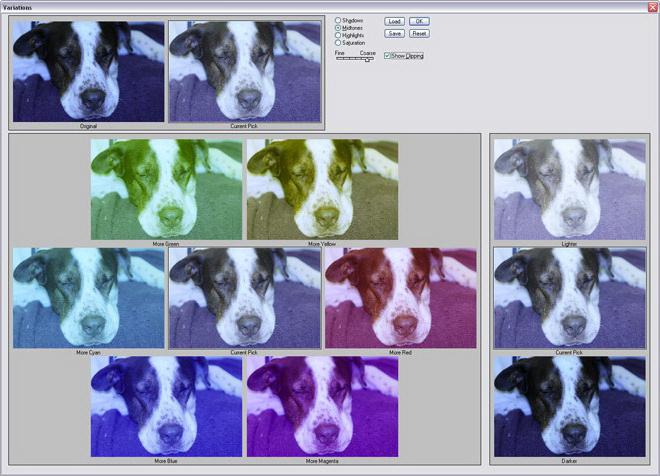Select the Saturation radio button
The width and height of the screenshot is (660, 476).
[x=338, y=43]
